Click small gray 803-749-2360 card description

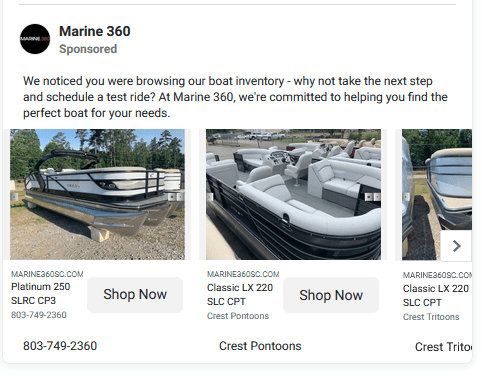[39, 315]
